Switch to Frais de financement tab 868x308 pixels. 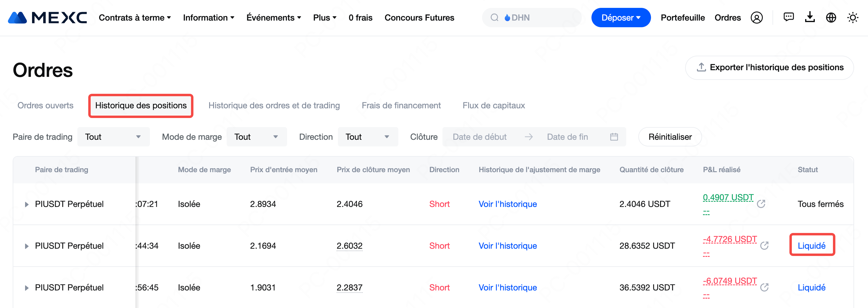point(401,106)
